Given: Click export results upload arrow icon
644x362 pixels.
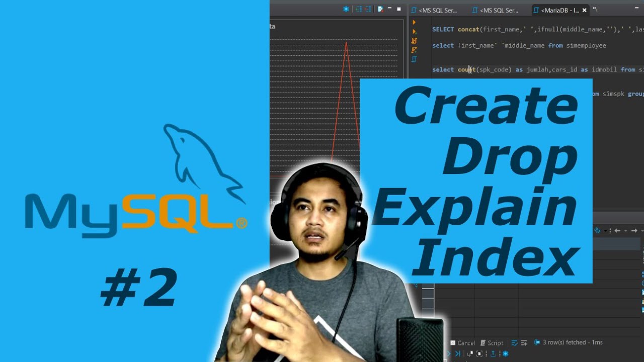Looking at the screenshot, I should (x=493, y=353).
